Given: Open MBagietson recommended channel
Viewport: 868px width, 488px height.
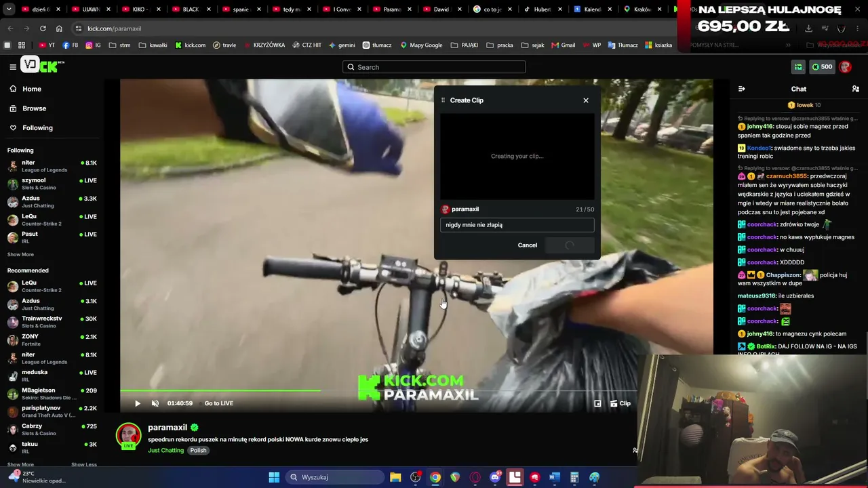Looking at the screenshot, I should tap(52, 394).
